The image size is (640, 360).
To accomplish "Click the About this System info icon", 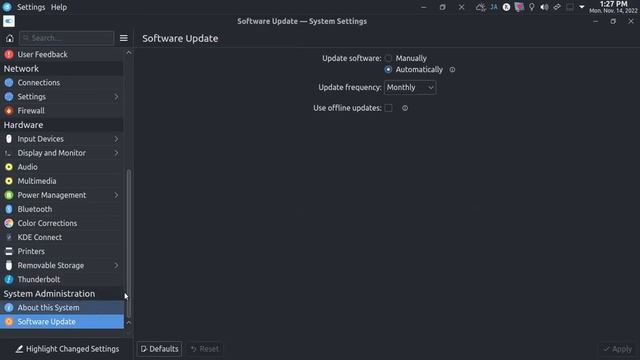I will pos(9,308).
